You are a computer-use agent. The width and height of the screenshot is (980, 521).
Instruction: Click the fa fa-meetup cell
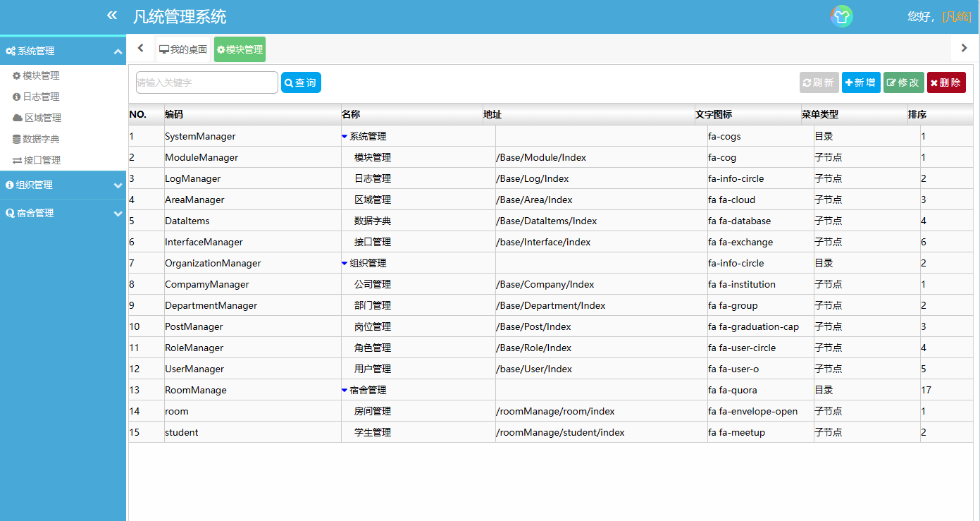tap(761, 432)
